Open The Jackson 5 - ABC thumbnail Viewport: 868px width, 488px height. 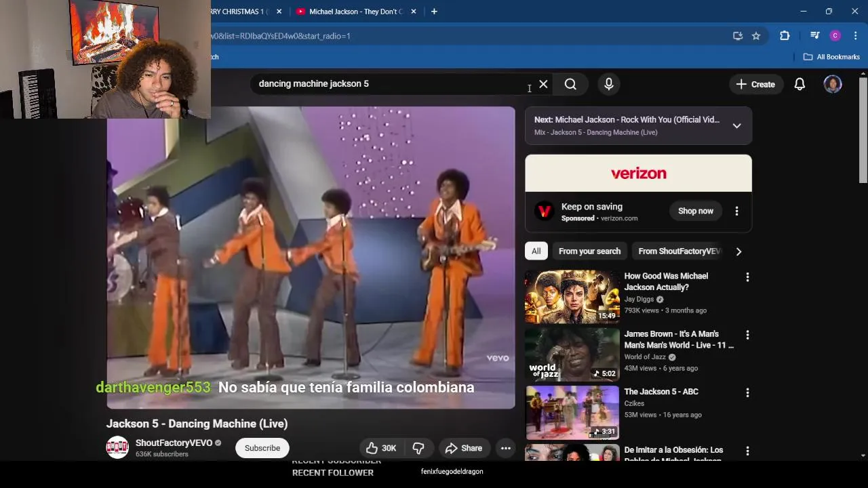click(x=572, y=412)
